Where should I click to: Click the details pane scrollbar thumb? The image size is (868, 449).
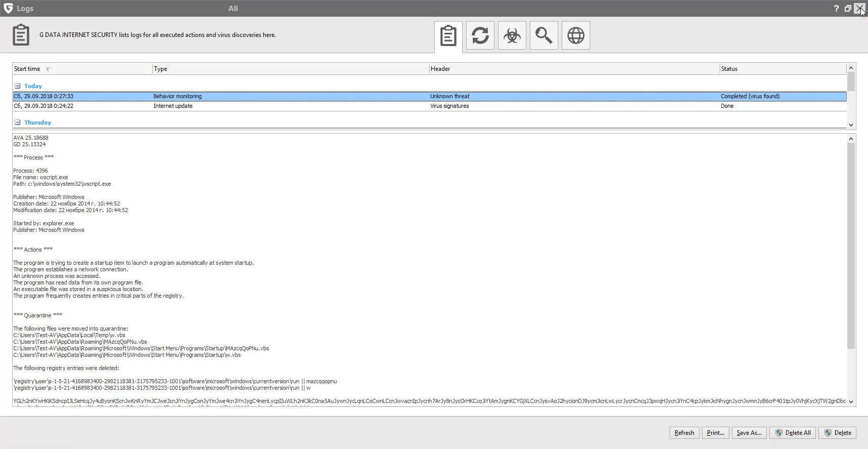[x=851, y=246]
